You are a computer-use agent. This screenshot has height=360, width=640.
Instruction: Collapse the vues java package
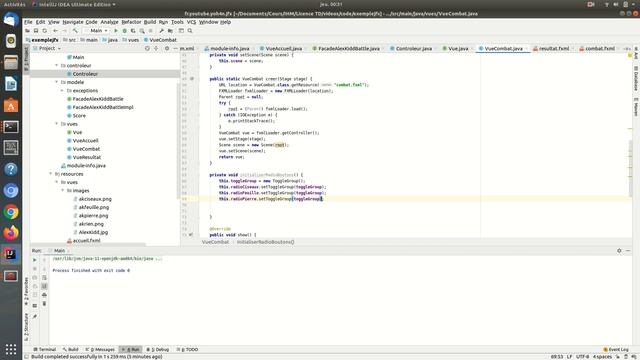57,124
